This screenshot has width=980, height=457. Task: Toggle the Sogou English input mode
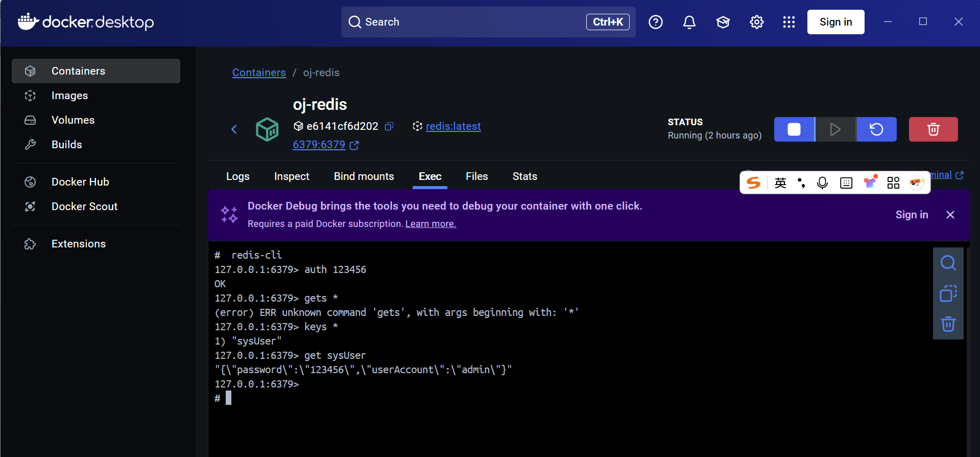pyautogui.click(x=780, y=183)
